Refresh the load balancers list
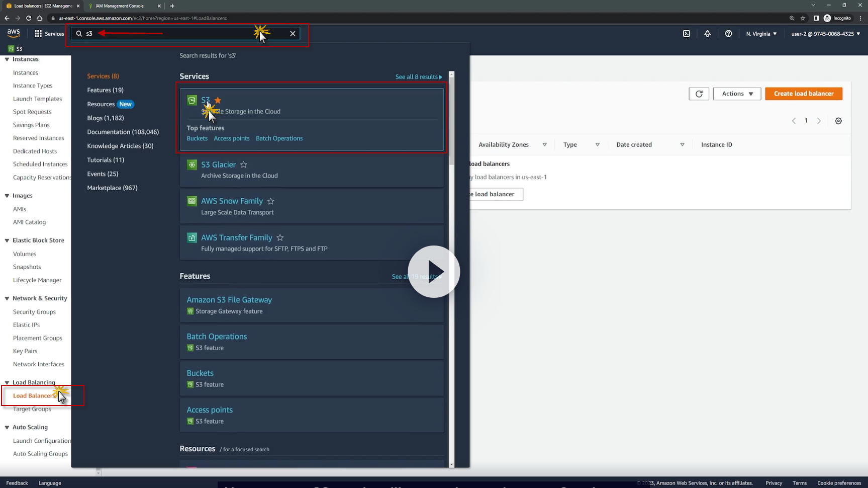This screenshot has width=868, height=488. click(x=699, y=94)
